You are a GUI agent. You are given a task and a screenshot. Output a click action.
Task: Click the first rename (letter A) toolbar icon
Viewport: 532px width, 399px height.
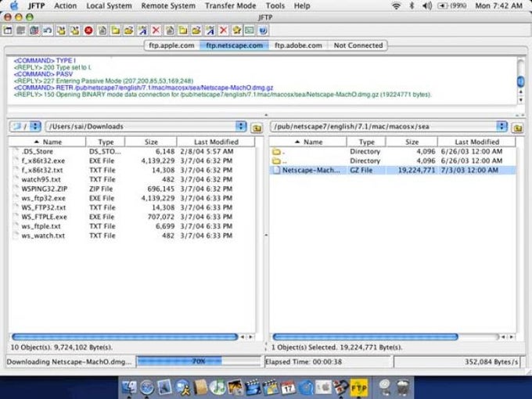[142, 31]
